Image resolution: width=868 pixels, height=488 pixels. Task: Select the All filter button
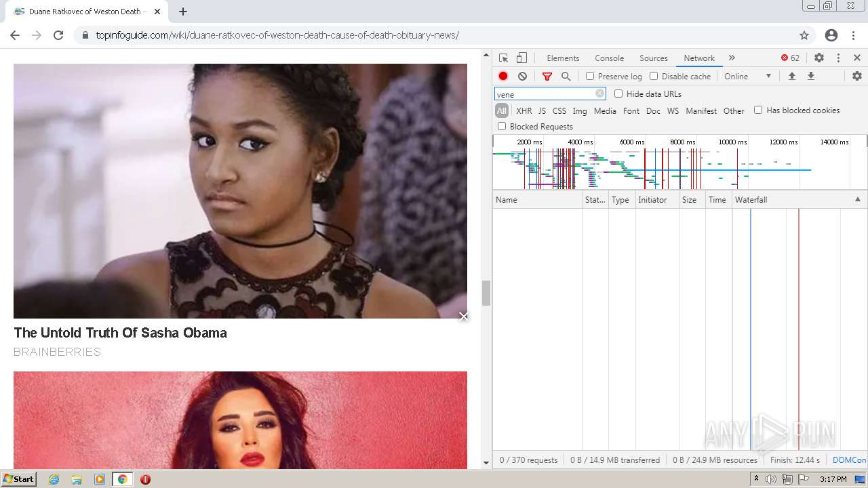point(502,111)
